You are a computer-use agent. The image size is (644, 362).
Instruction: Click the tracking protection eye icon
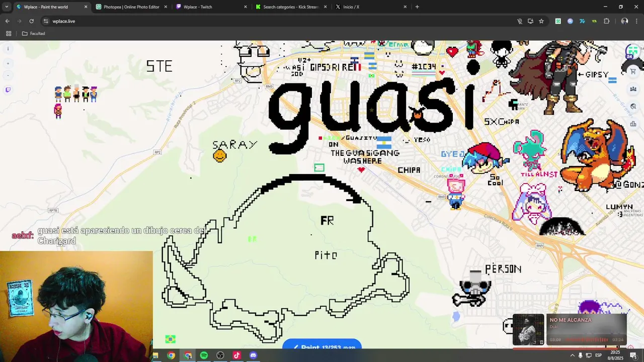[x=520, y=21]
